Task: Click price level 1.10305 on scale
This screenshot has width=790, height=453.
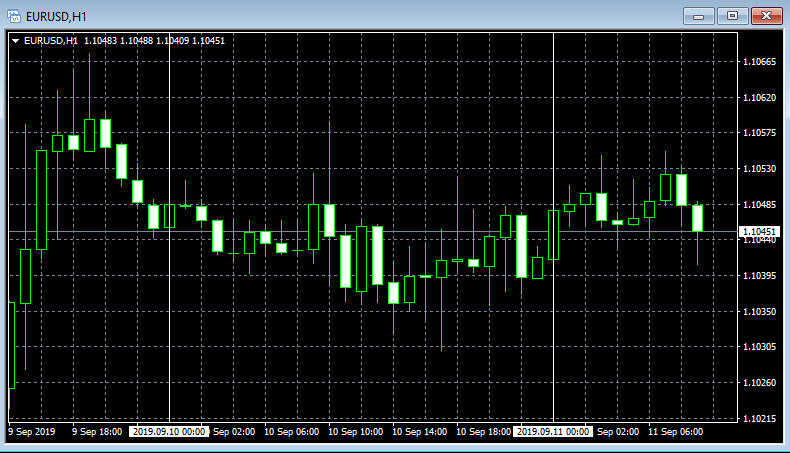Action: click(759, 347)
